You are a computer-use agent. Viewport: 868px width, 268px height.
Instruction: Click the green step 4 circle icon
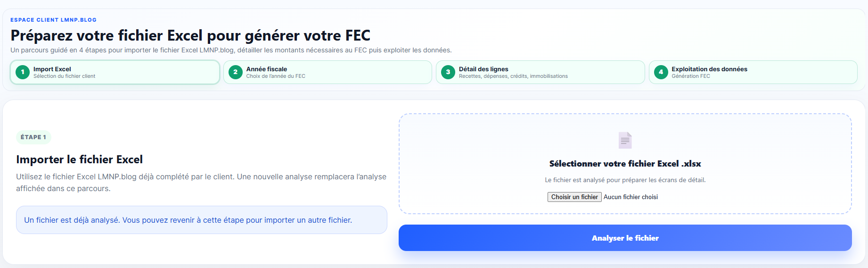[x=661, y=72]
